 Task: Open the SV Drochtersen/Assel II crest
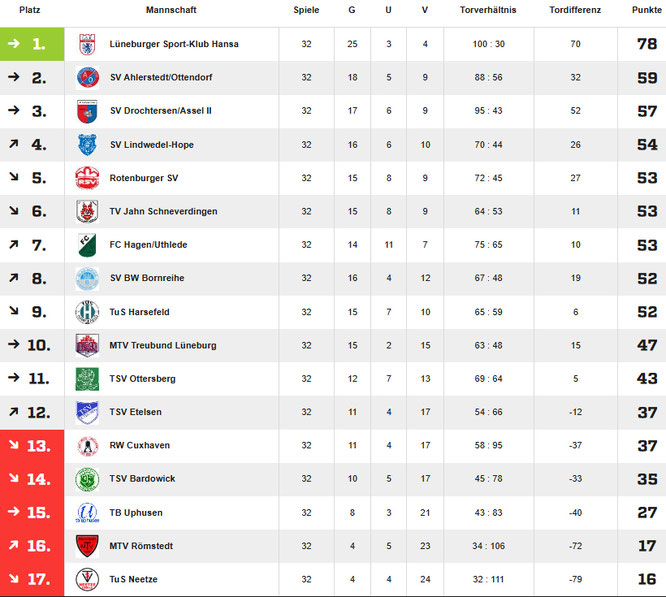click(87, 111)
